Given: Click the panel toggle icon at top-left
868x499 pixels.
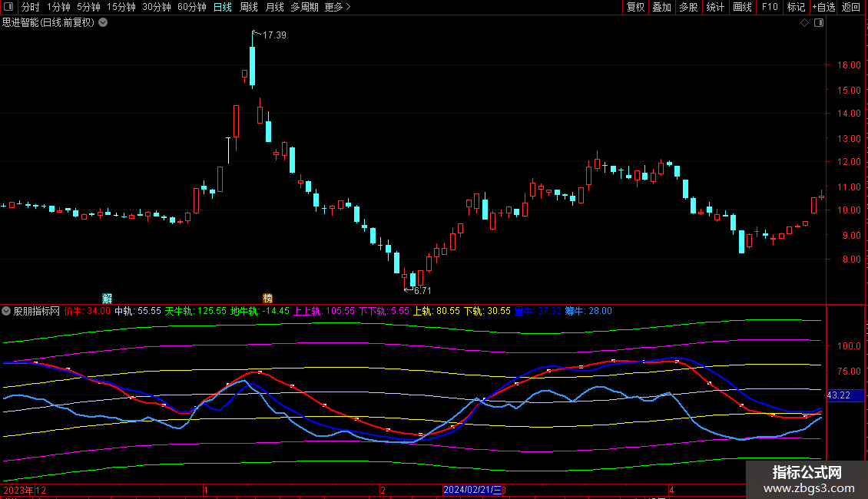Looking at the screenshot, I should pos(8,8).
